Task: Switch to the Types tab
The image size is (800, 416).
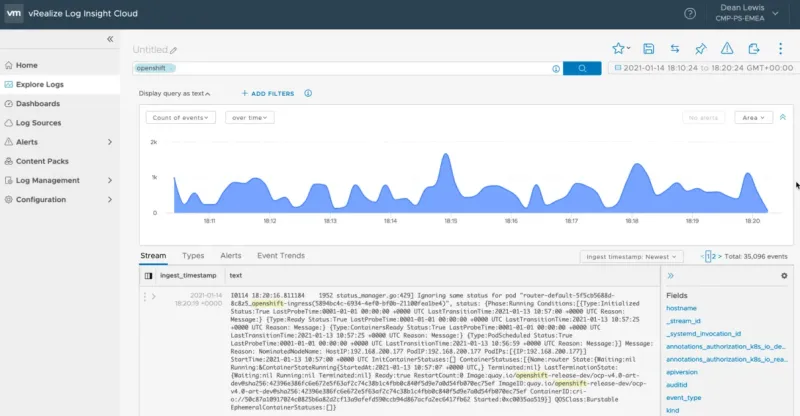Action: [193, 256]
